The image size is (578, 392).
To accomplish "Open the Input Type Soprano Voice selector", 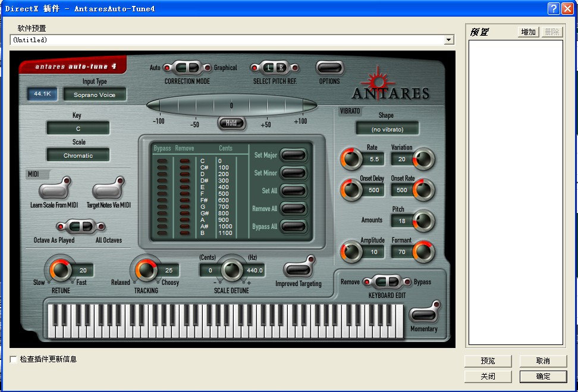I will pos(95,95).
